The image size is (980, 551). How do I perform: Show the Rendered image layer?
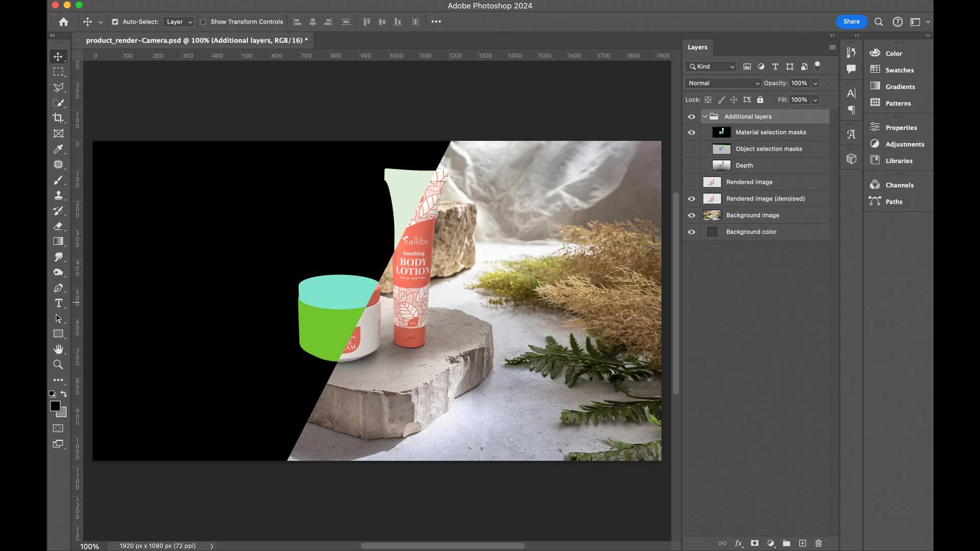692,182
